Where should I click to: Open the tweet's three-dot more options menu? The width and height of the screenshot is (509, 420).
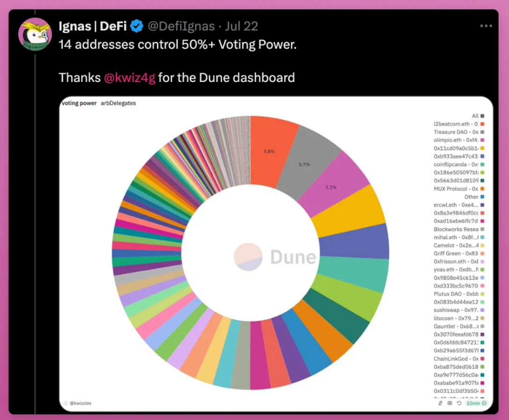486,26
